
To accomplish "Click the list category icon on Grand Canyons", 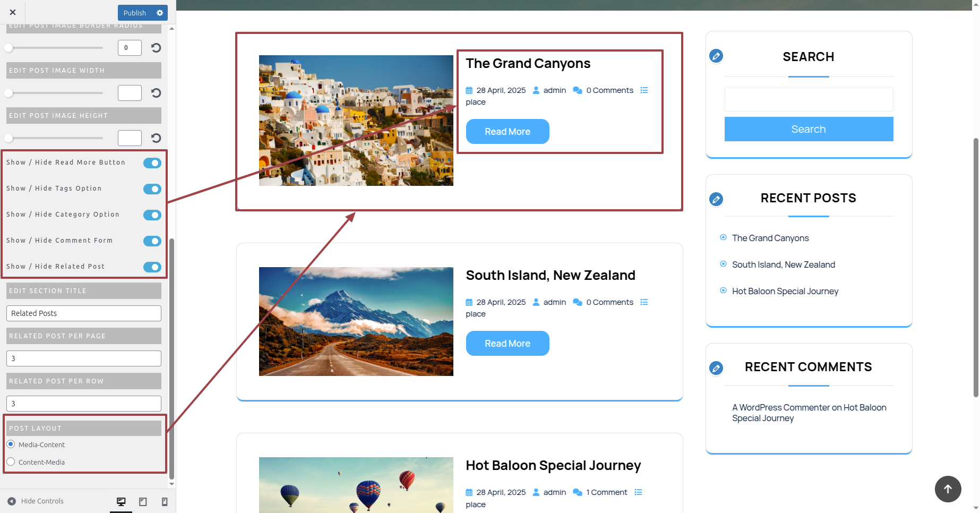I will (x=644, y=90).
